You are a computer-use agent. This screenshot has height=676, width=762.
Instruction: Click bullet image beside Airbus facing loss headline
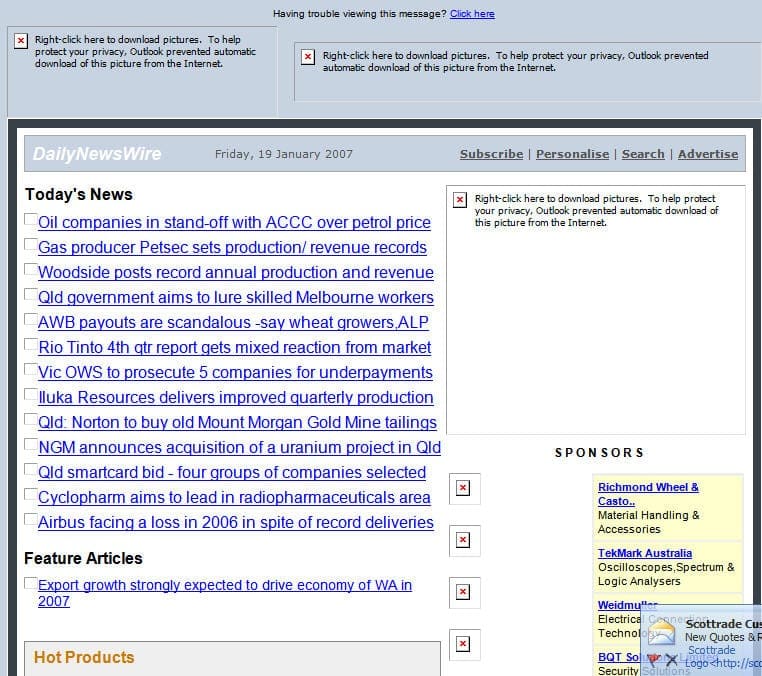coord(31,520)
